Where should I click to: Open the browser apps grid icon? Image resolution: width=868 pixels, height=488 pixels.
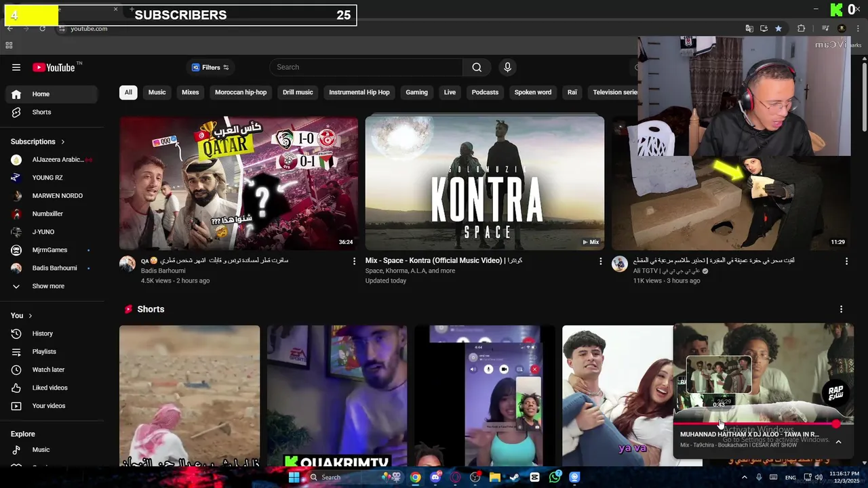tap(9, 45)
